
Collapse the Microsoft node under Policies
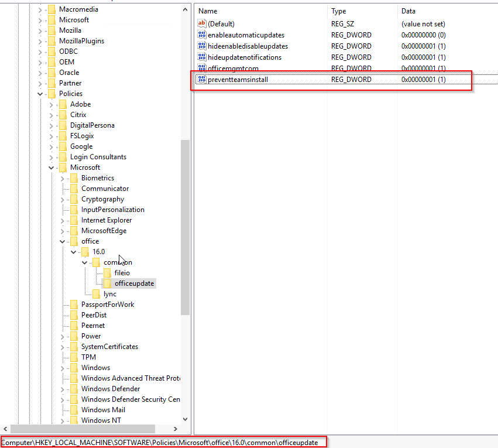click(51, 167)
